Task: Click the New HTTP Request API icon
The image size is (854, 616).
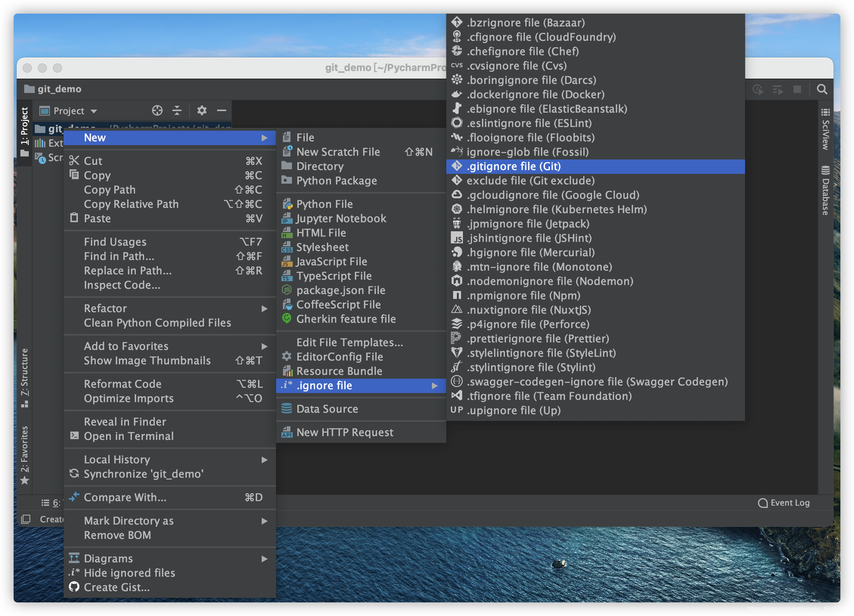Action: [287, 432]
